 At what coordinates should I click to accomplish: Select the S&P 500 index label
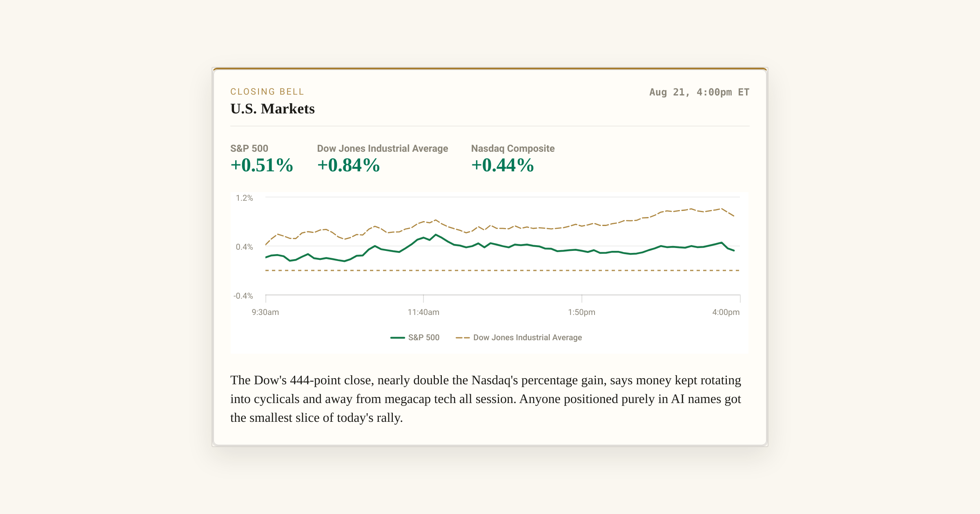click(x=249, y=148)
